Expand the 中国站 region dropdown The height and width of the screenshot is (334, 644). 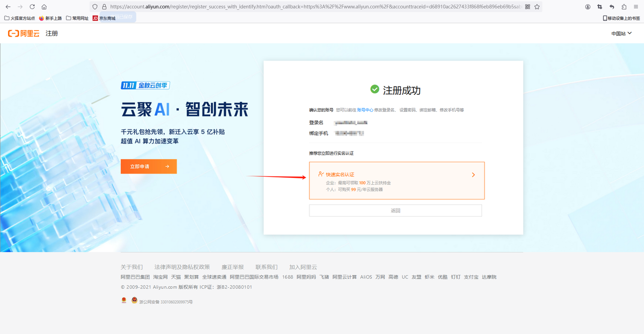click(x=621, y=33)
